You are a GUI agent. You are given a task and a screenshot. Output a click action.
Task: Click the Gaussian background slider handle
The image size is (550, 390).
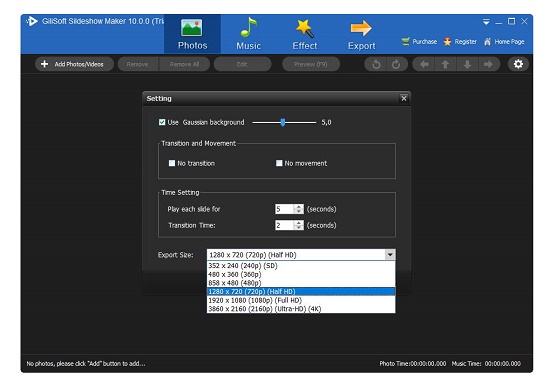pyautogui.click(x=283, y=122)
